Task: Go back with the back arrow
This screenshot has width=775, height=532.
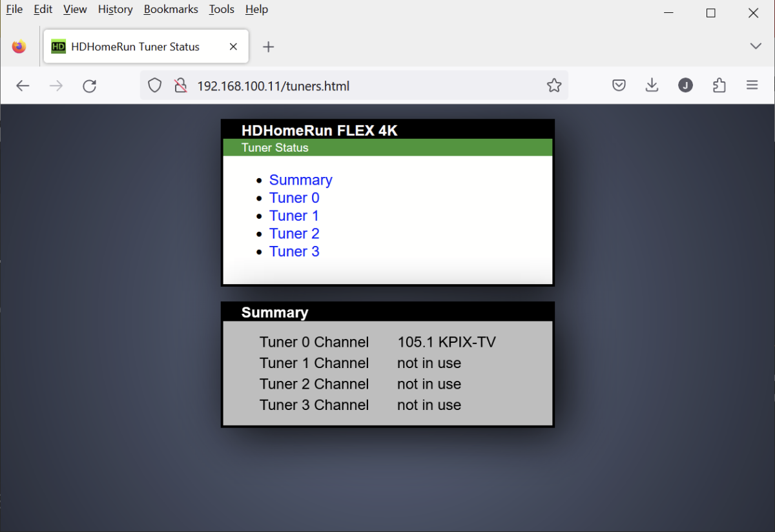Action: pyautogui.click(x=23, y=86)
